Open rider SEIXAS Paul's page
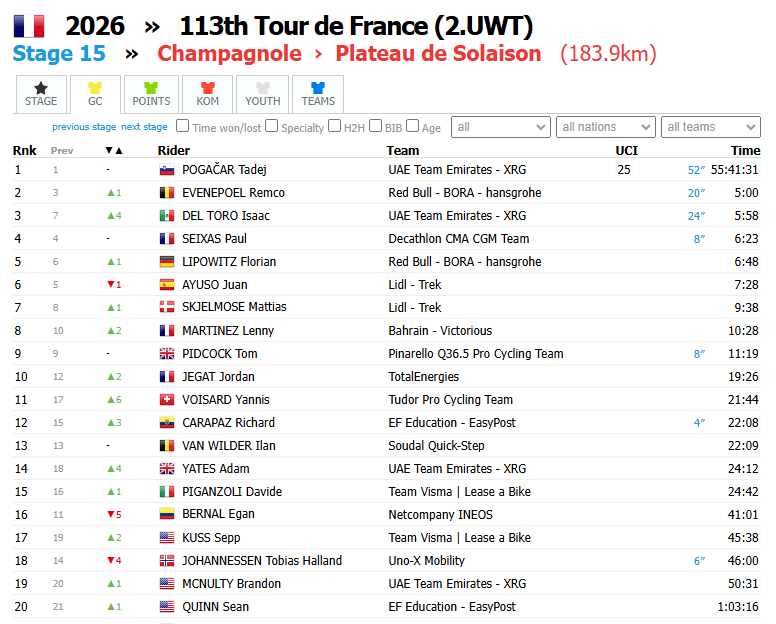776x624 pixels. 214,239
